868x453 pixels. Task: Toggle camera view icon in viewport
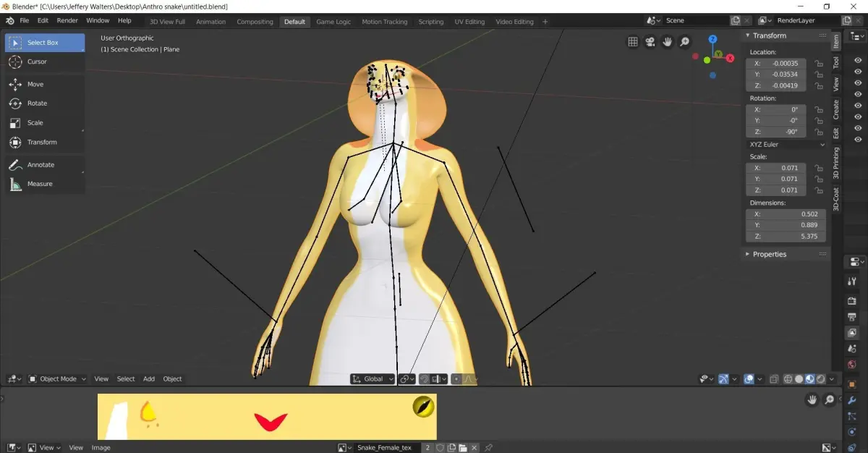650,42
